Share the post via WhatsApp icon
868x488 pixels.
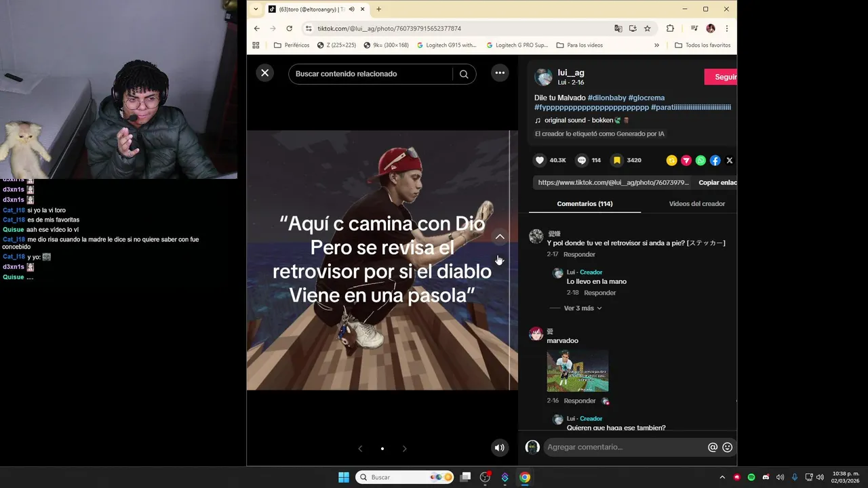[701, 161]
